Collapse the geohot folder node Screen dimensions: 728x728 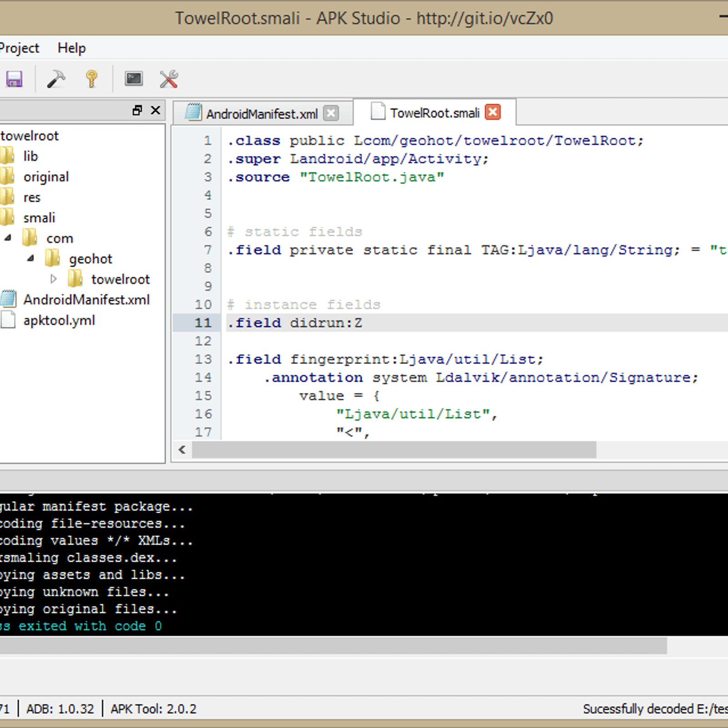[30, 258]
